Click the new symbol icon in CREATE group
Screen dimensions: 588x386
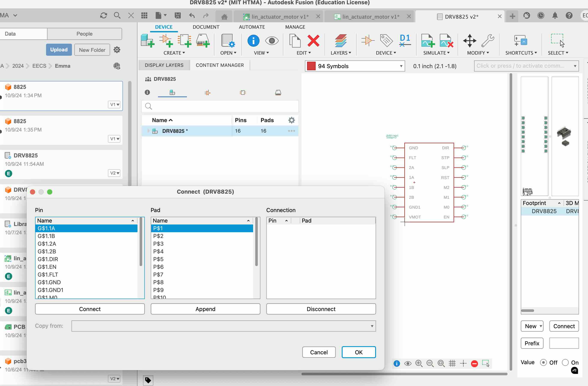click(166, 41)
